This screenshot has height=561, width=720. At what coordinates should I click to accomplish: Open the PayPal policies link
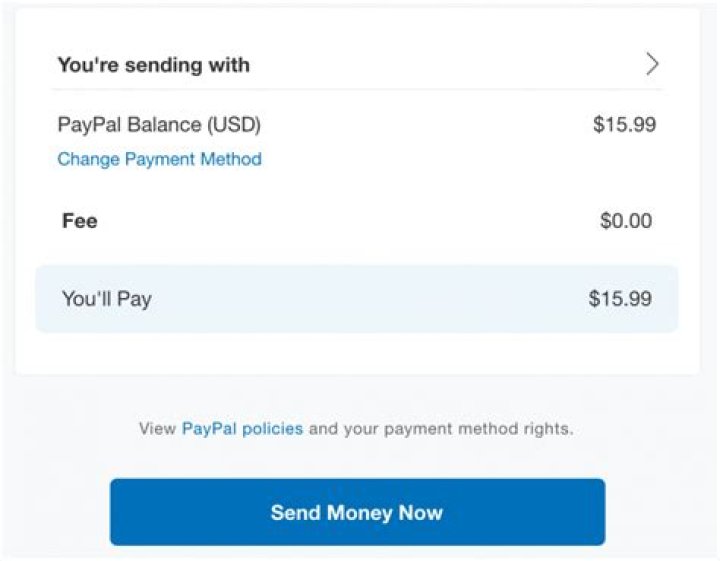[x=242, y=429]
